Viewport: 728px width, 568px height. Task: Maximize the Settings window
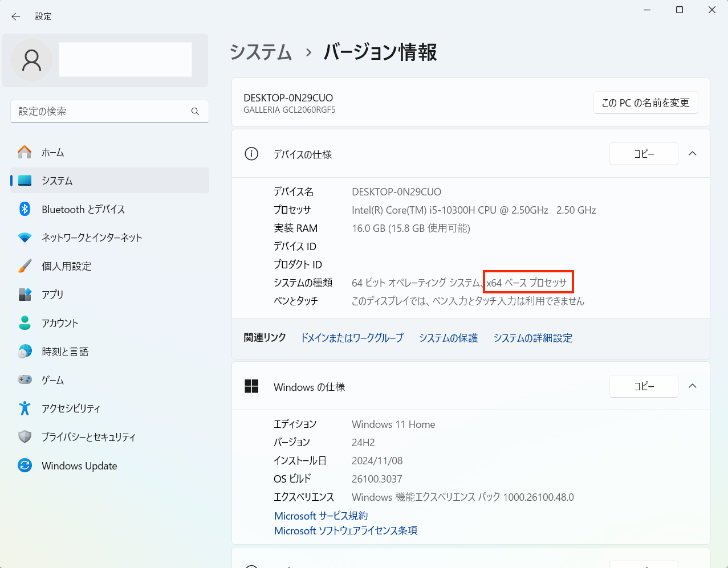click(x=680, y=10)
